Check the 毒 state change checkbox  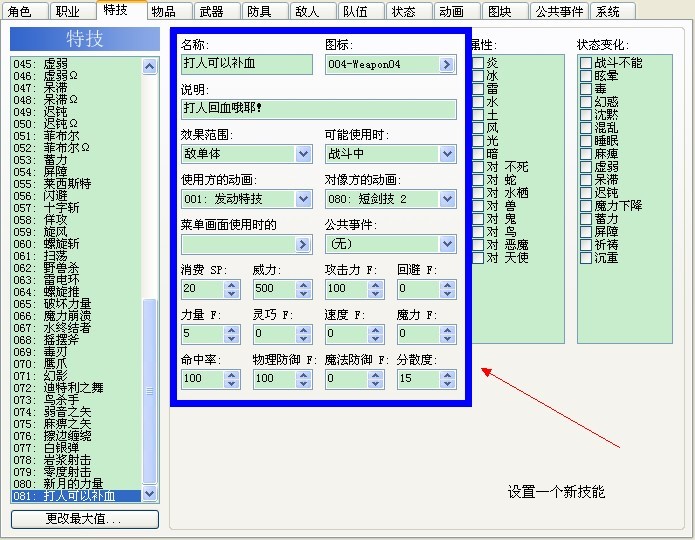tap(586, 89)
